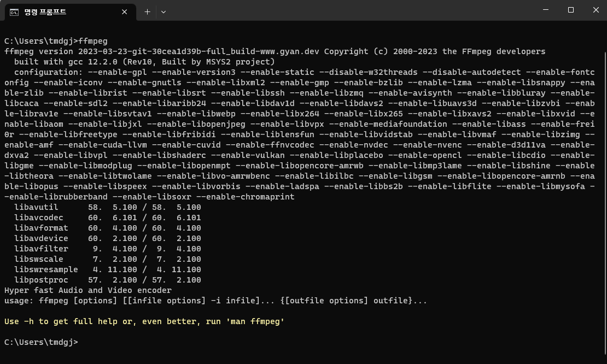Click the 'ffmpeg version 2023-03-23-git' line
Image resolution: width=607 pixels, height=364 pixels.
(x=275, y=51)
